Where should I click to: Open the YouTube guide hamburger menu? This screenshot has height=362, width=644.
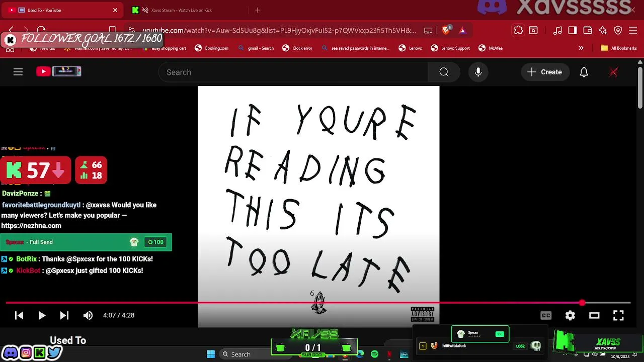point(18,72)
